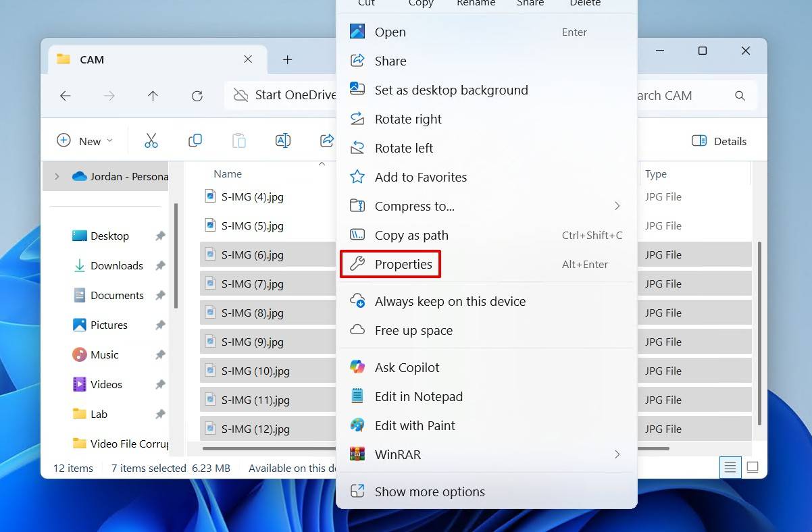Viewport: 812px width, 532px height.
Task: Switch to large thumbnails view
Action: pyautogui.click(x=753, y=467)
